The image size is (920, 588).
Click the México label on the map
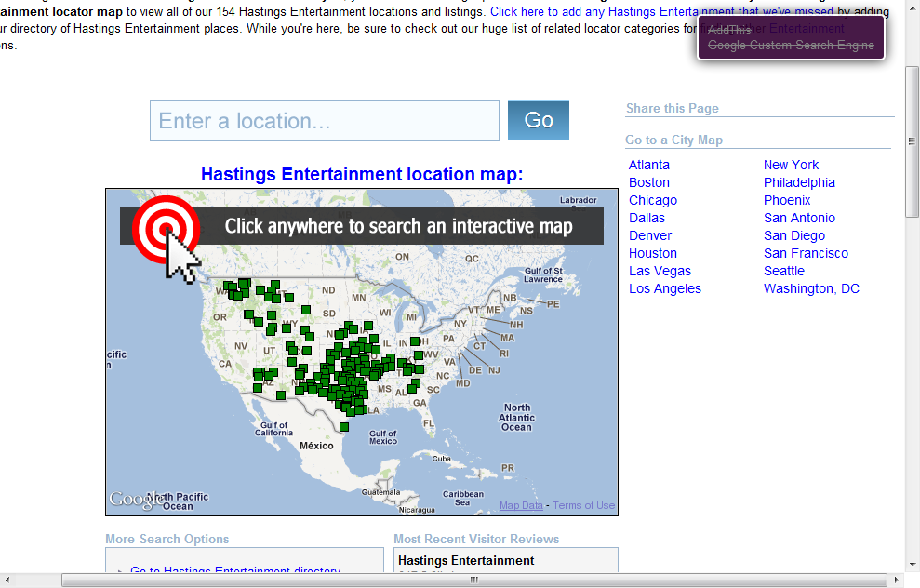(x=316, y=446)
